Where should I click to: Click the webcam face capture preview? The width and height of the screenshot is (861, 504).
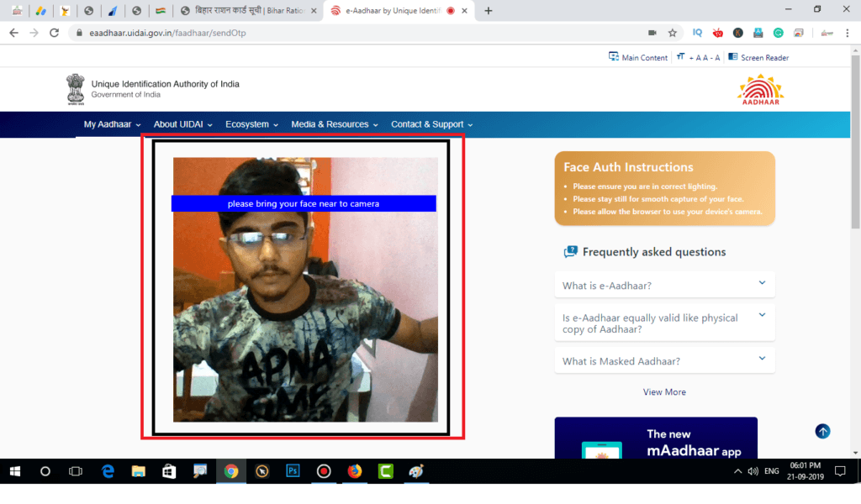tap(305, 290)
